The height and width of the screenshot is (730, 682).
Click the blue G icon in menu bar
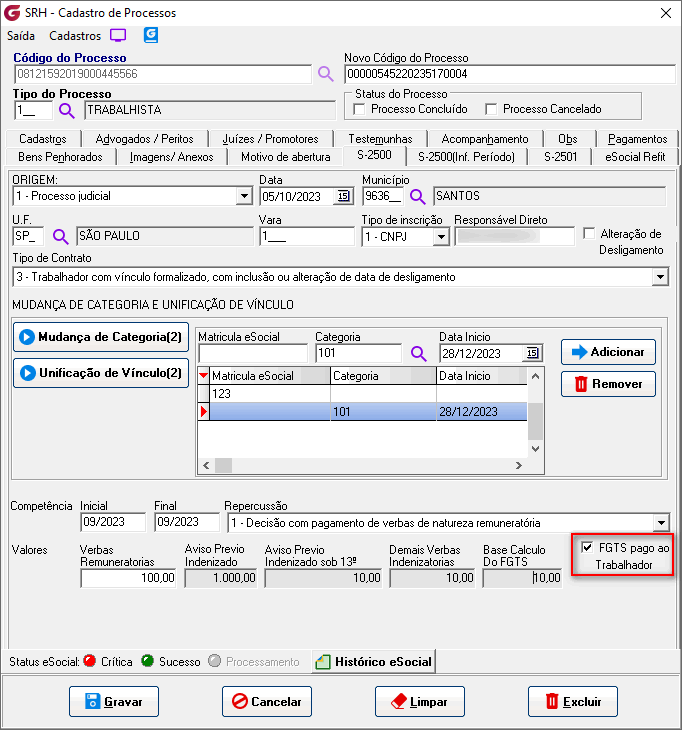tap(151, 35)
